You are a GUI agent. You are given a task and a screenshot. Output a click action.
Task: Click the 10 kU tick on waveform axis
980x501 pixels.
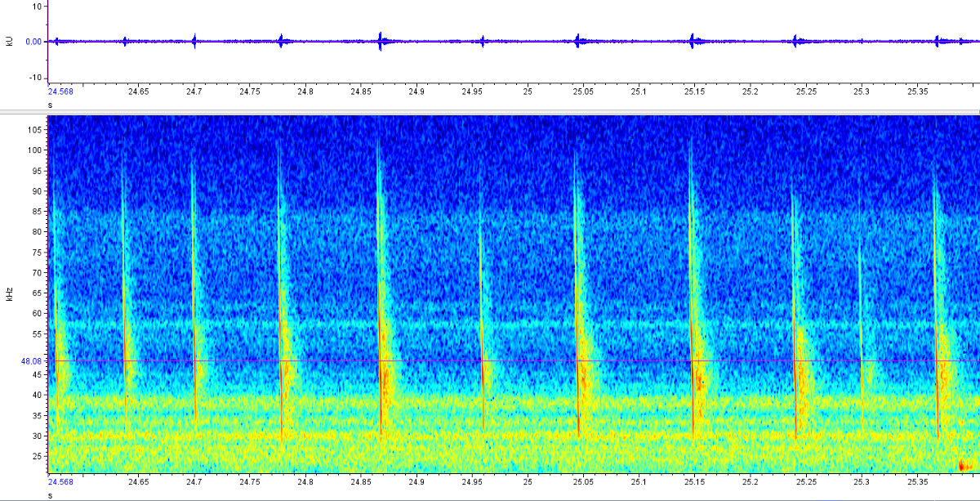click(x=37, y=6)
